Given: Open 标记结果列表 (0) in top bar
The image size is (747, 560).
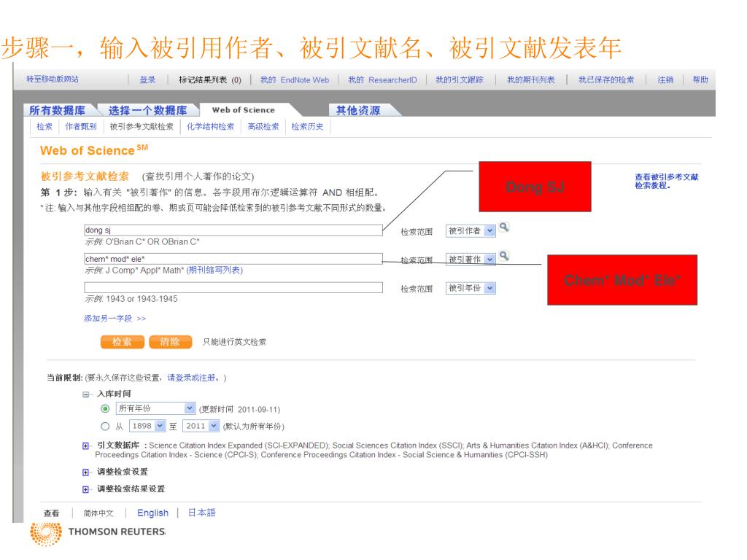Looking at the screenshot, I should click(210, 80).
